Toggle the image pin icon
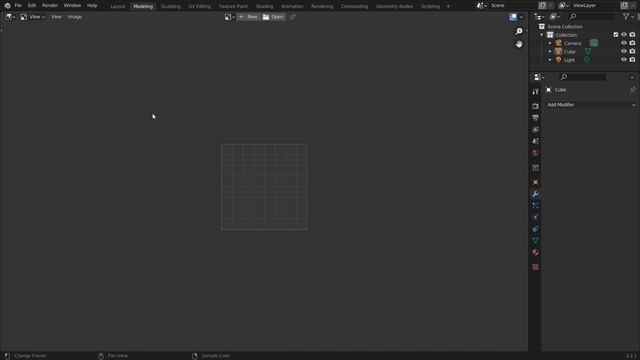Viewport: 640px width, 360px height. tap(292, 17)
